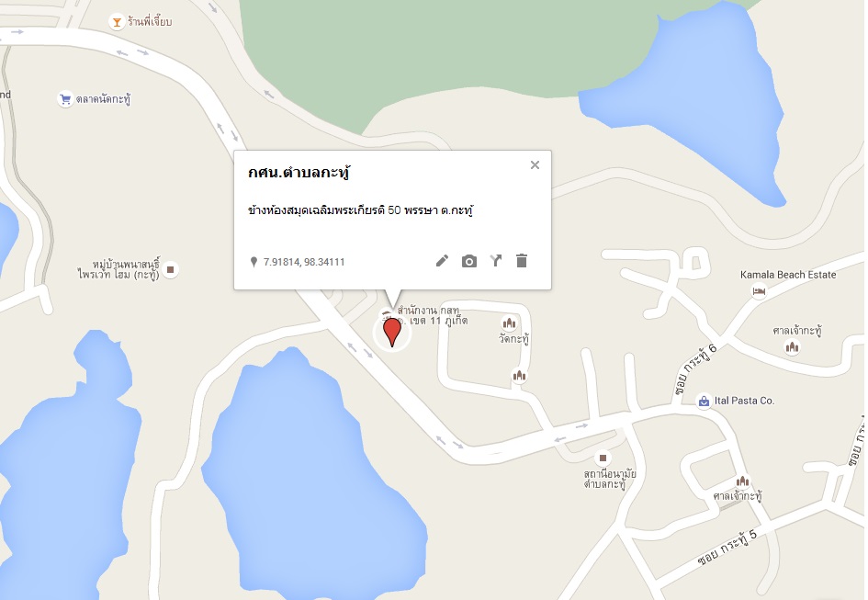Select the red map pin marker

392,333
